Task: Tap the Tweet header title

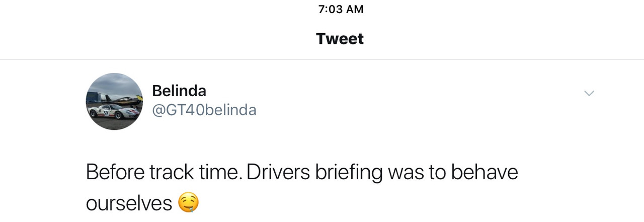Action: (x=340, y=39)
